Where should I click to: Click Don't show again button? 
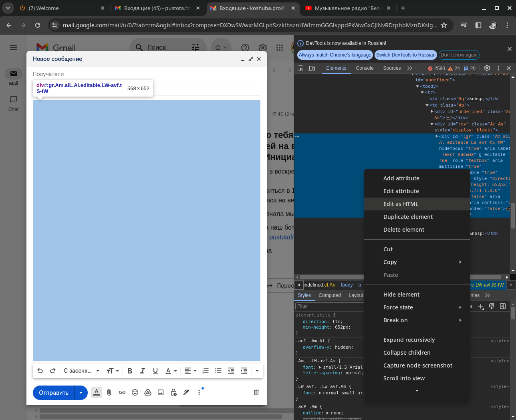point(459,55)
